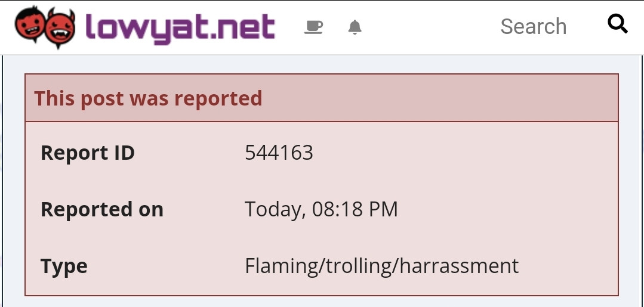This screenshot has height=307, width=644.
Task: Click the 'Type' label
Action: click(64, 266)
